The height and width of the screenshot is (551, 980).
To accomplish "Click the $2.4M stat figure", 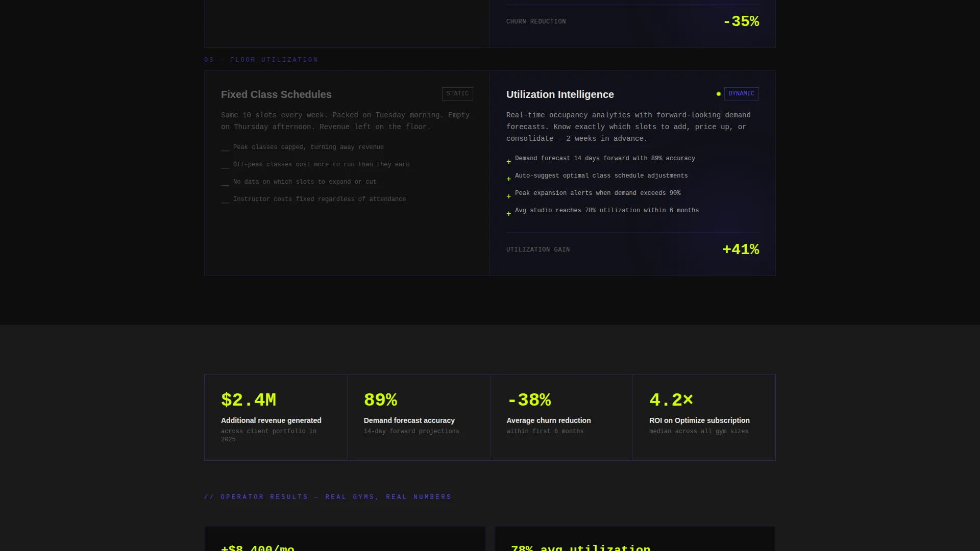I will (x=249, y=400).
